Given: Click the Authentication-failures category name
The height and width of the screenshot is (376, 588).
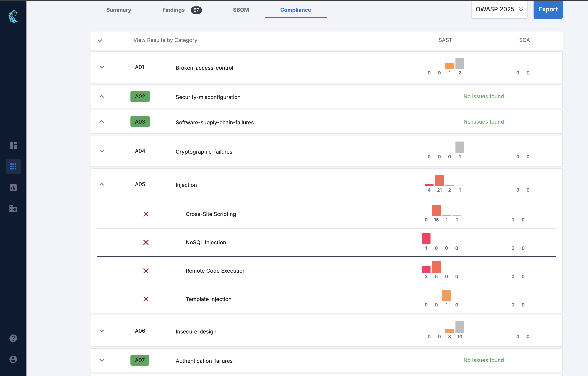Looking at the screenshot, I should click(204, 361).
